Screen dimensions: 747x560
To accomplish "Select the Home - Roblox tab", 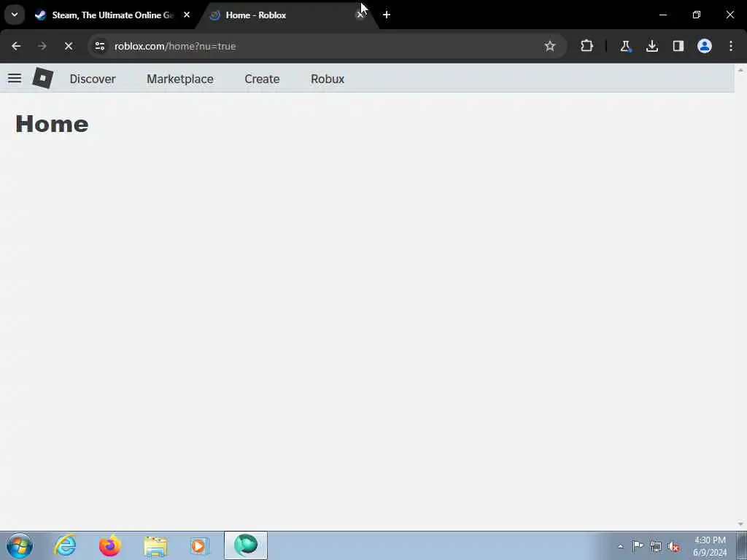I will coord(285,15).
